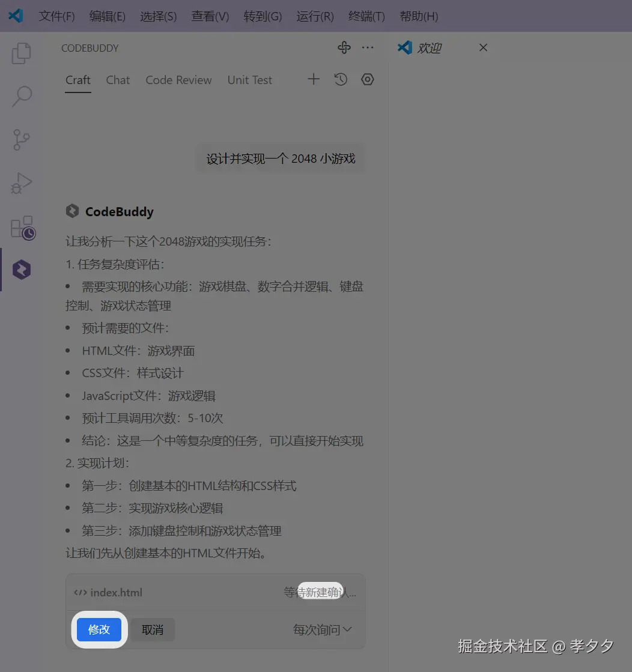Screen dimensions: 632x672
Task: Click the line 2. 实现计划
Action: point(97,463)
